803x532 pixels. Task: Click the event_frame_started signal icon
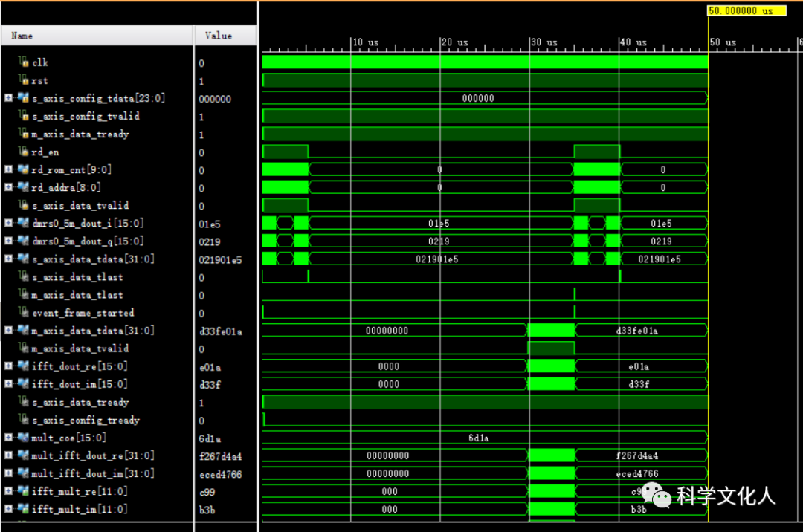[24, 313]
